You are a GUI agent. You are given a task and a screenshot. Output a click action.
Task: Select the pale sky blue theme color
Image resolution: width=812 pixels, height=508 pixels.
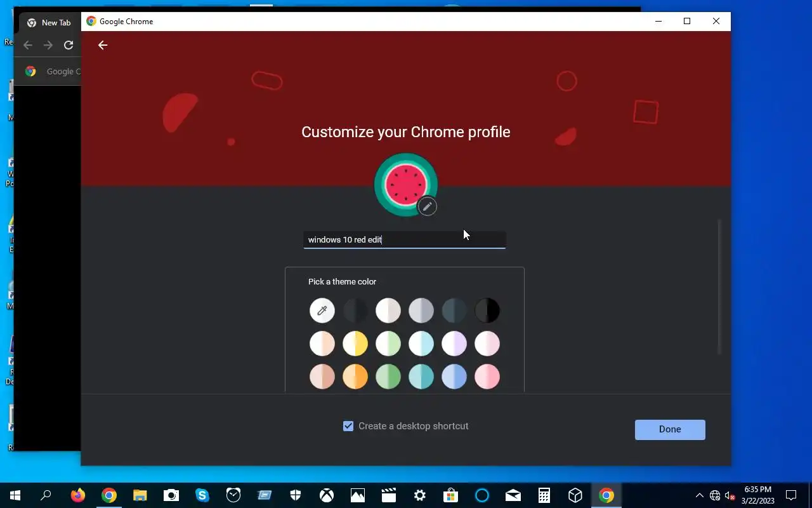tap(421, 344)
